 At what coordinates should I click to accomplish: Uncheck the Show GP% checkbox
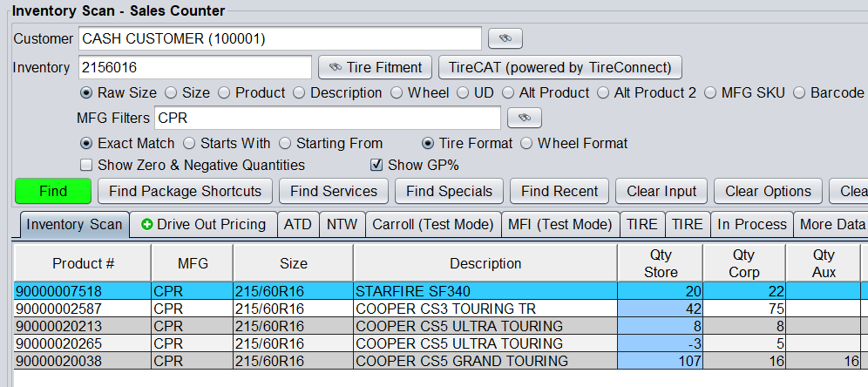pyautogui.click(x=377, y=165)
